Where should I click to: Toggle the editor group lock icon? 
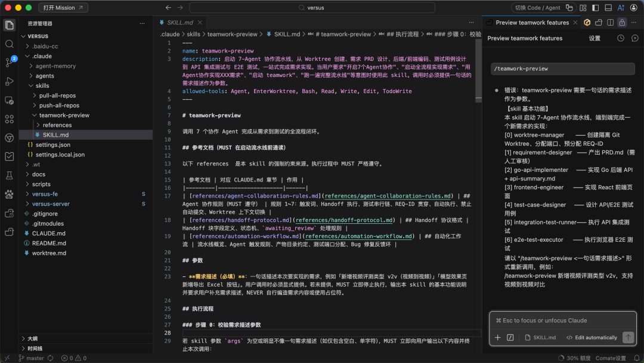point(622,23)
